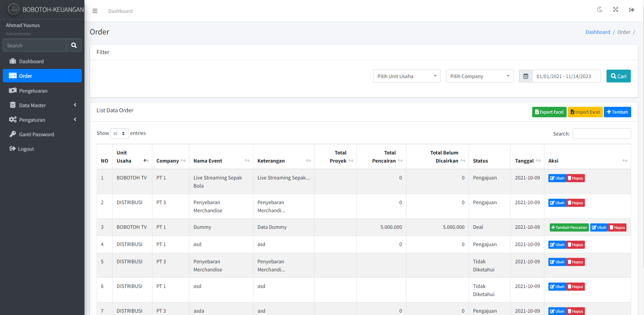Click the sidebar search magnifier button

[74, 45]
